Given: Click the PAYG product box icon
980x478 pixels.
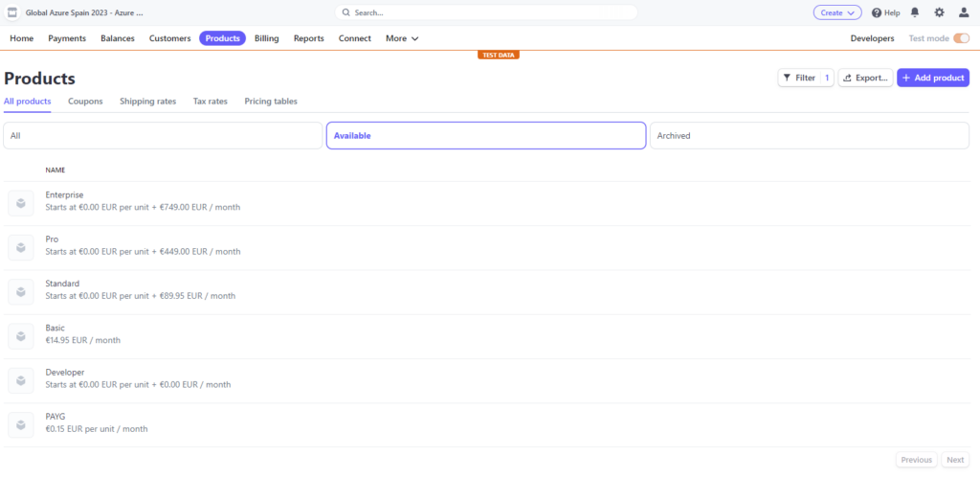Looking at the screenshot, I should coord(21,424).
